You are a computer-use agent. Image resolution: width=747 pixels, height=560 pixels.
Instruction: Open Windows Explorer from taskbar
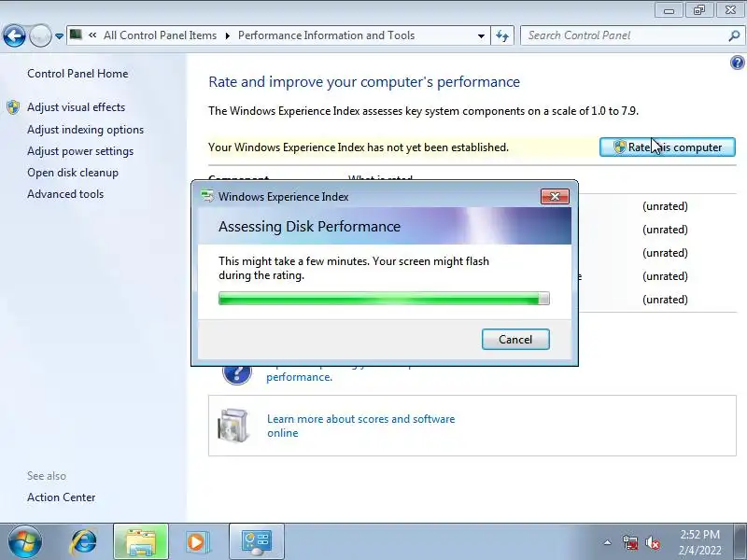[141, 542]
